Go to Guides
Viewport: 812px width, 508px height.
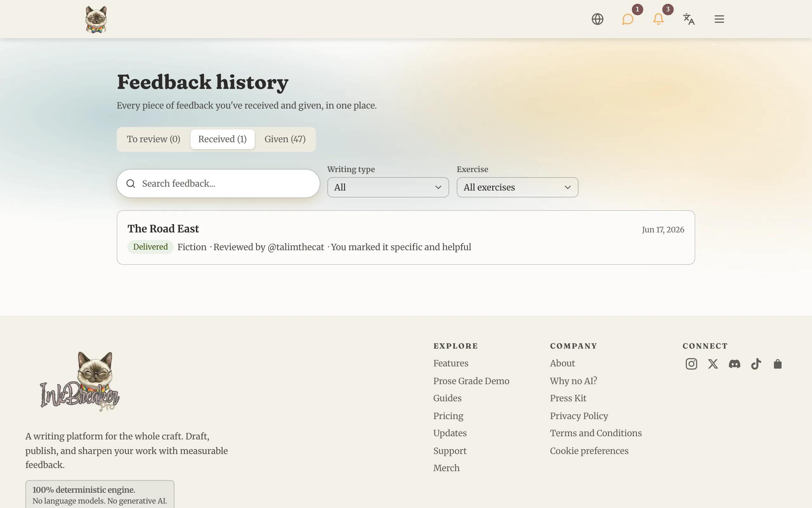click(x=447, y=398)
